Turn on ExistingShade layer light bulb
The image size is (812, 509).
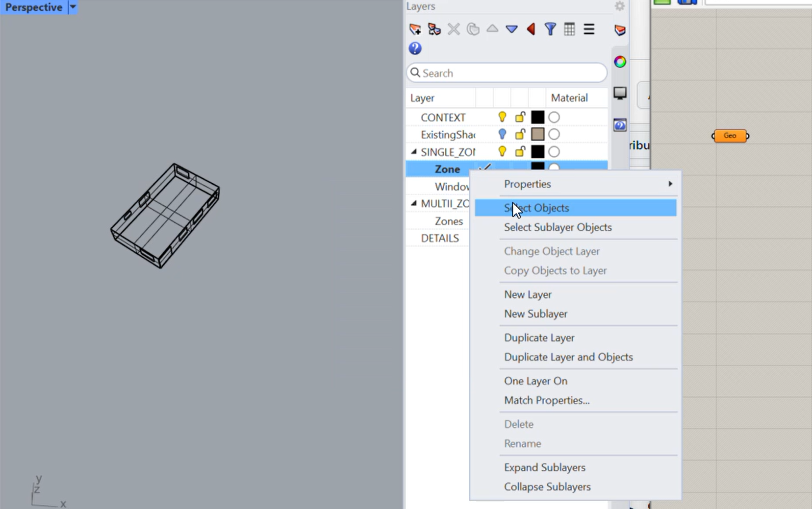502,134
